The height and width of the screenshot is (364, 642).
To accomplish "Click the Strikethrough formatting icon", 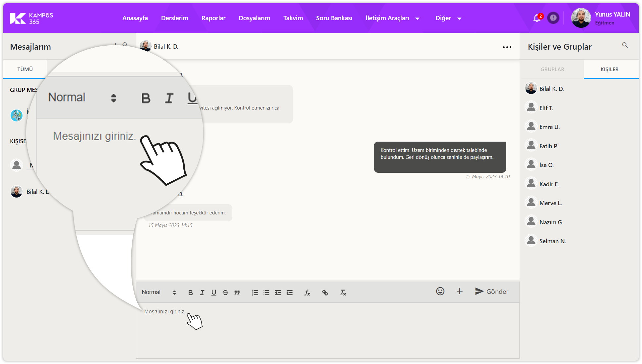I will (x=225, y=292).
